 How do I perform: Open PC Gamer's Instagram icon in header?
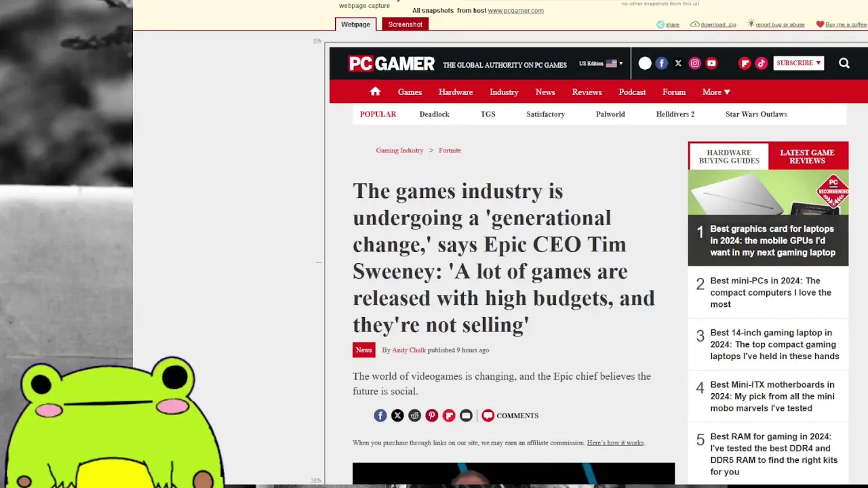[694, 63]
